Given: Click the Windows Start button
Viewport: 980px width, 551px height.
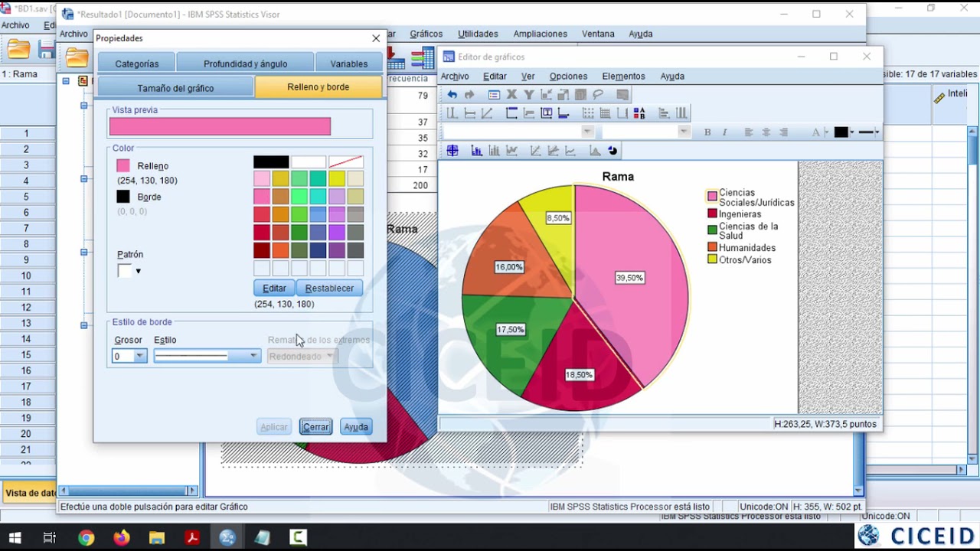Looking at the screenshot, I should [x=15, y=538].
